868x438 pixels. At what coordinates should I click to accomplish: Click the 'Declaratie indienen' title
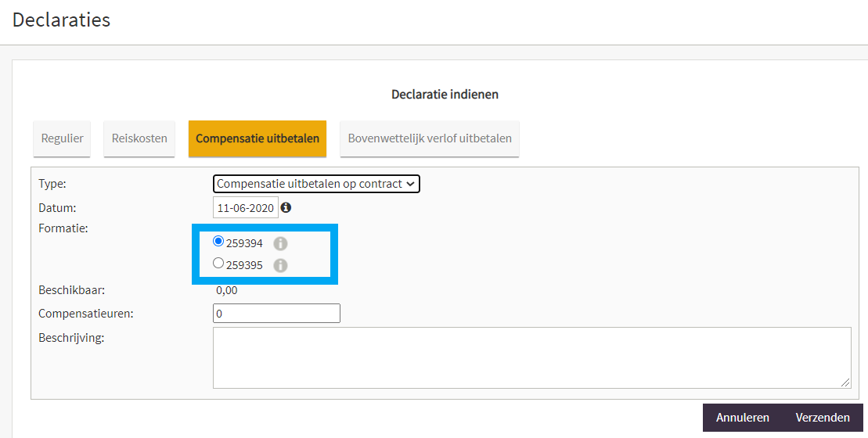tap(445, 95)
